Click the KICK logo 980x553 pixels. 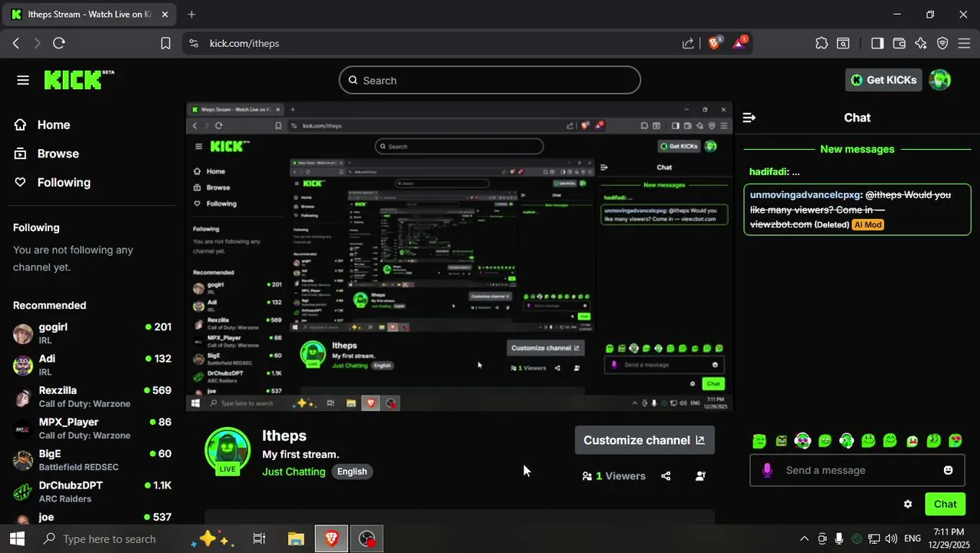78,80
